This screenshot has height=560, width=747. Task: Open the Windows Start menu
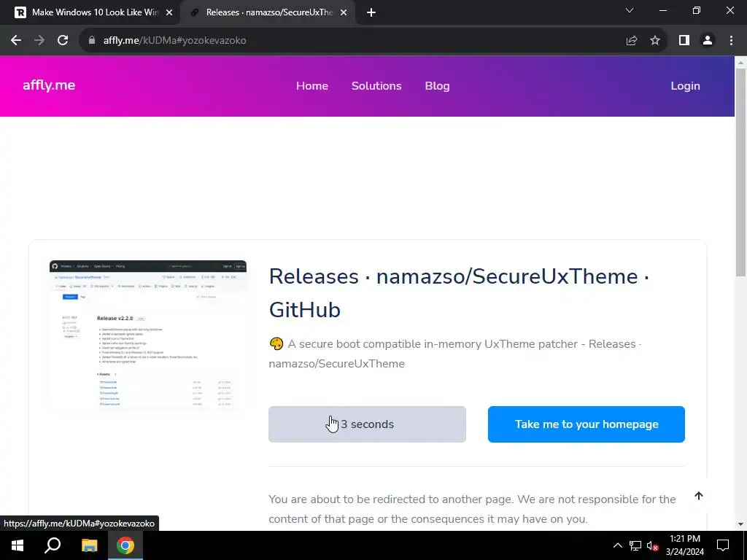(18, 545)
